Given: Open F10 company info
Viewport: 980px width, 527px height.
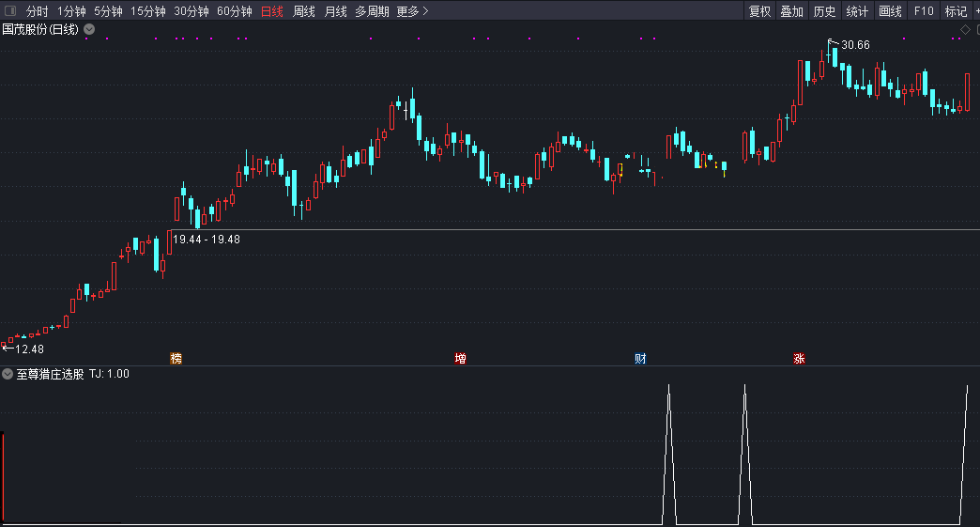Looking at the screenshot, I should pos(923,11).
